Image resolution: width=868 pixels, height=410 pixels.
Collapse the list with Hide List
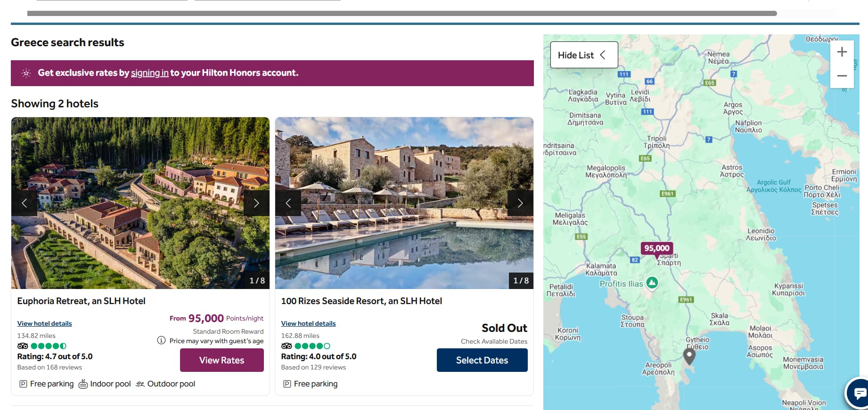[x=584, y=55]
